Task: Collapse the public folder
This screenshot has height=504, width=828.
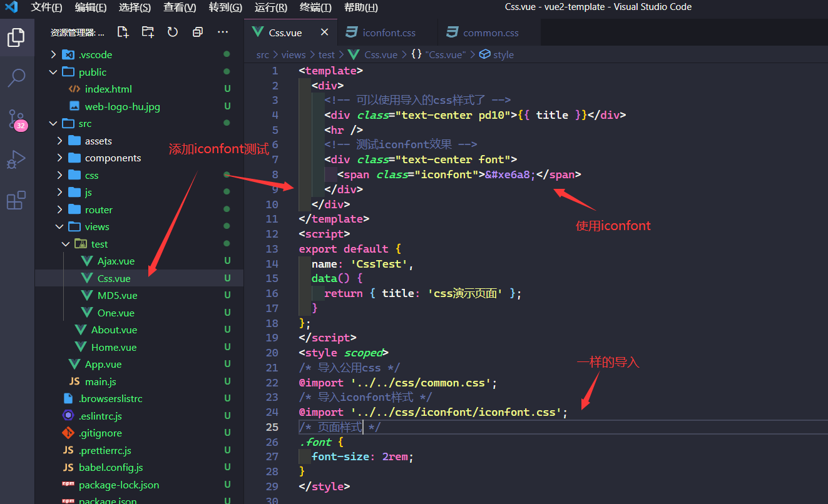Action: (93, 72)
